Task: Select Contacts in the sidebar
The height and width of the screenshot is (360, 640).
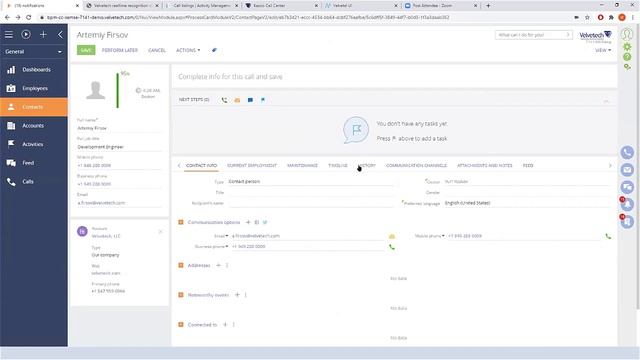Action: (x=34, y=107)
